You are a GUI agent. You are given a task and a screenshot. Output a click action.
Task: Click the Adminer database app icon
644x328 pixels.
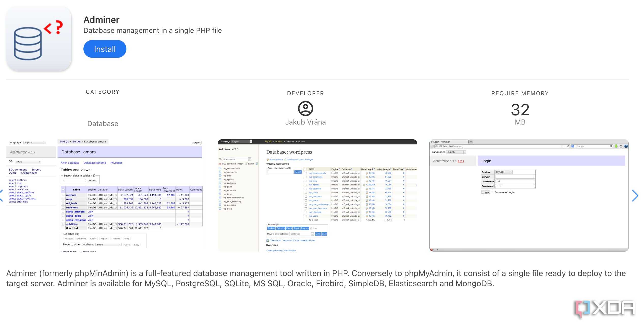(x=39, y=38)
